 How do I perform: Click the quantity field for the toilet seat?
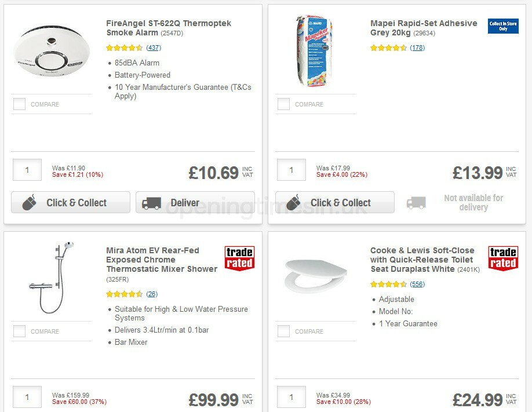(291, 397)
